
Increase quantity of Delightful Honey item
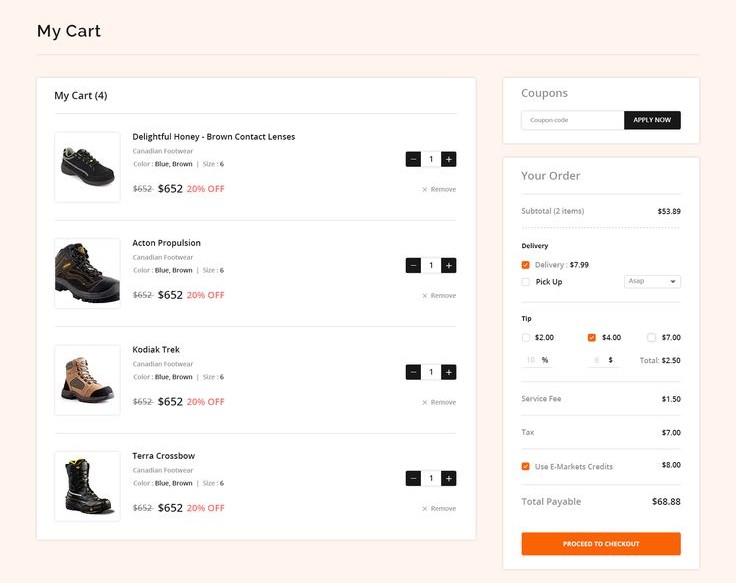[449, 159]
